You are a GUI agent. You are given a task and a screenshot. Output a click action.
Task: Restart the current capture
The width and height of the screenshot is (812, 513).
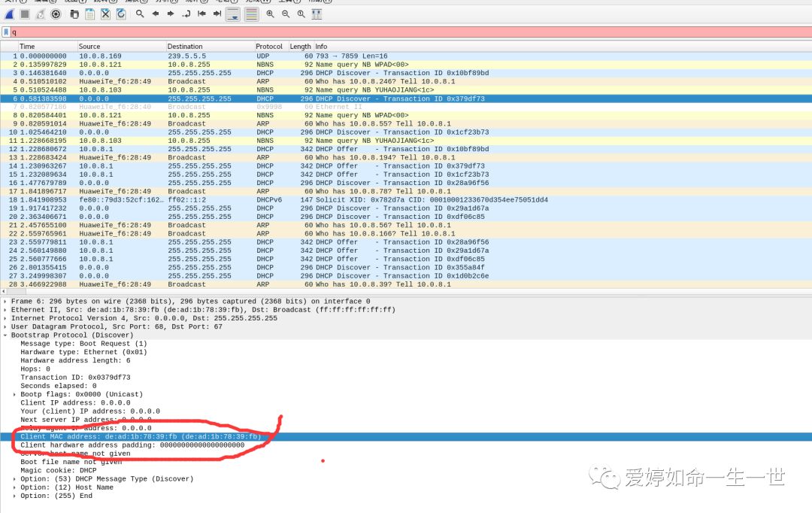click(x=40, y=14)
